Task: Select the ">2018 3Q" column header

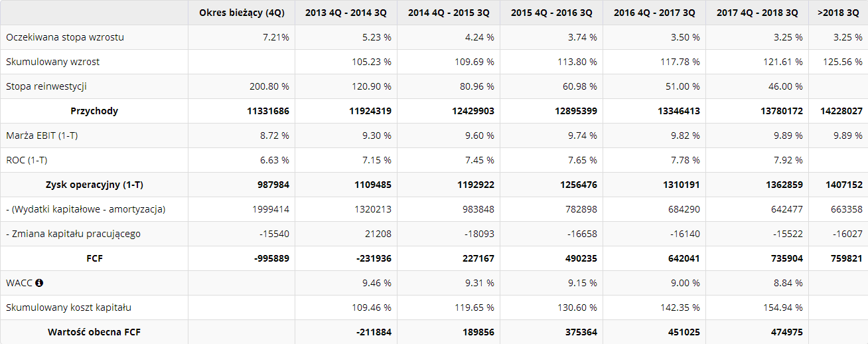Action: pos(838,13)
